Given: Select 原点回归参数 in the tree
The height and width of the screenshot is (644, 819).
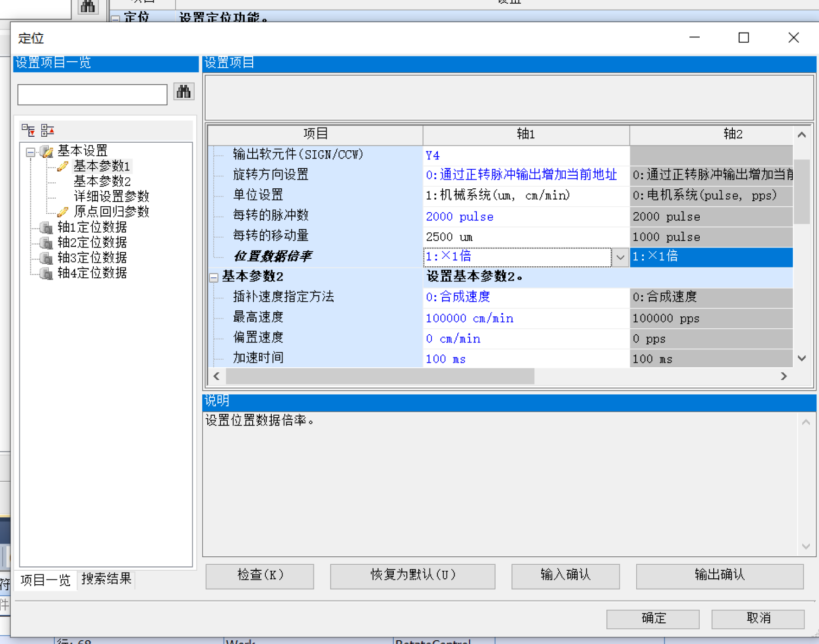Looking at the screenshot, I should tap(111, 212).
